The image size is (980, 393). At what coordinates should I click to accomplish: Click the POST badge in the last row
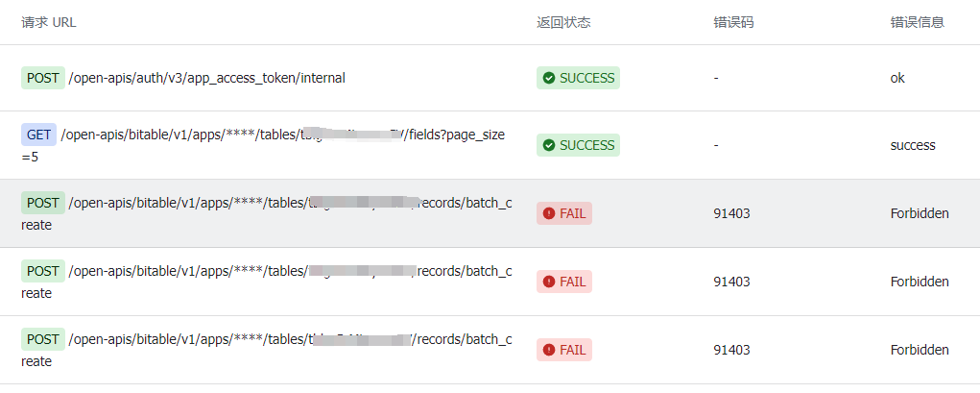pos(43,338)
